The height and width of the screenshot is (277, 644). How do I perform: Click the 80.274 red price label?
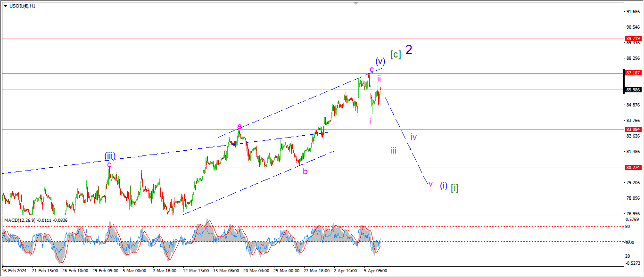(633, 167)
